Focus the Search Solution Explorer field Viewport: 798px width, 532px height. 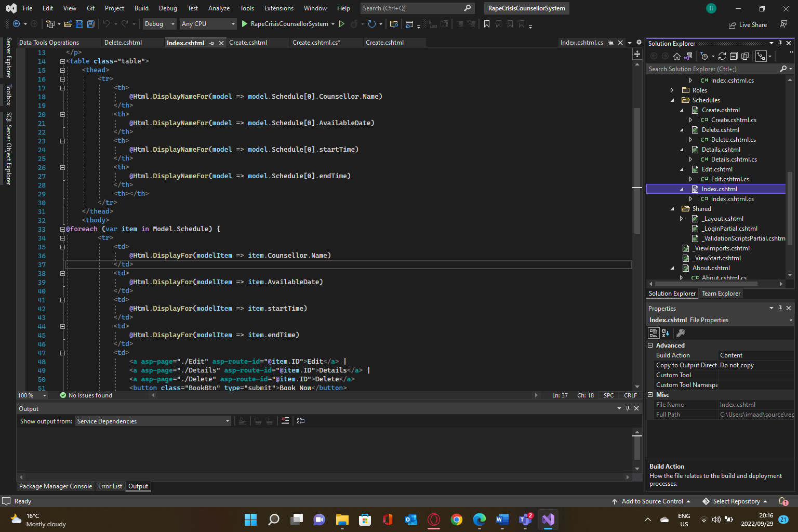point(713,69)
